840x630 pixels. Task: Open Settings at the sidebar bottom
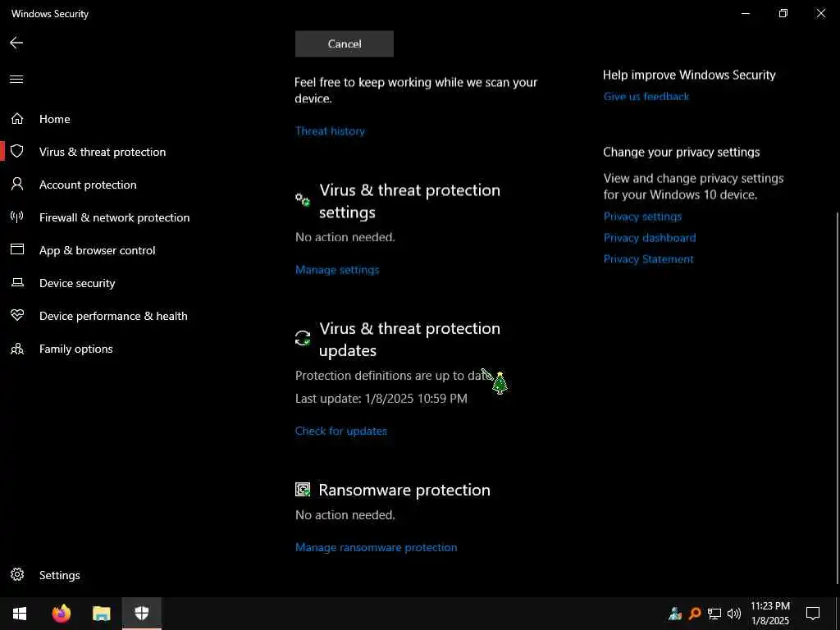(x=59, y=575)
